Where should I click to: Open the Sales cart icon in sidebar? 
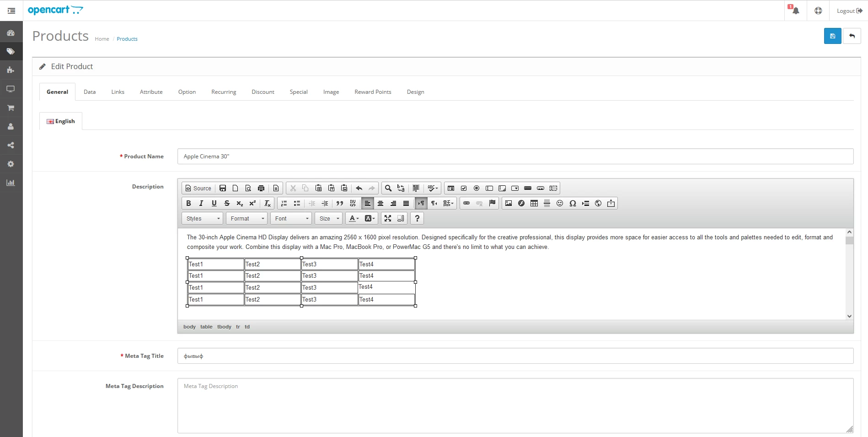coord(11,108)
